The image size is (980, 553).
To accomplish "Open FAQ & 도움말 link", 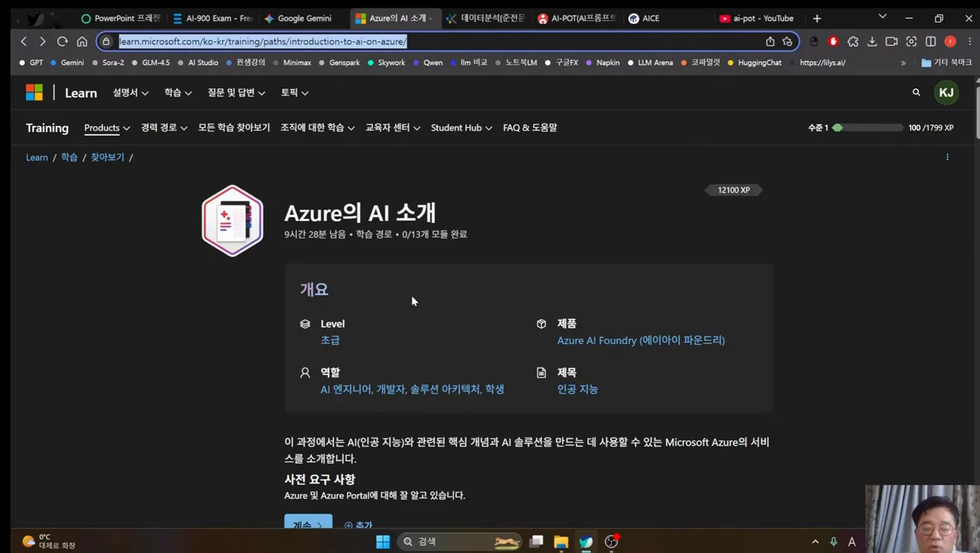I will pos(530,127).
